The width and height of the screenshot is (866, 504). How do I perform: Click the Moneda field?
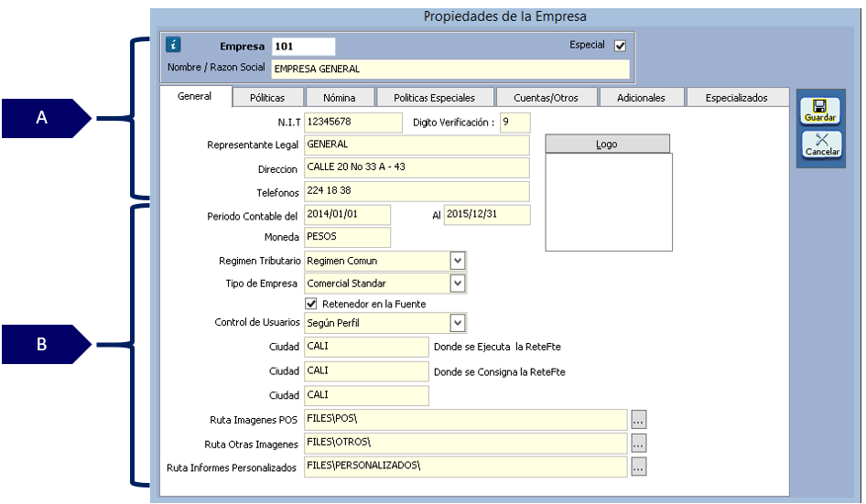(x=347, y=237)
